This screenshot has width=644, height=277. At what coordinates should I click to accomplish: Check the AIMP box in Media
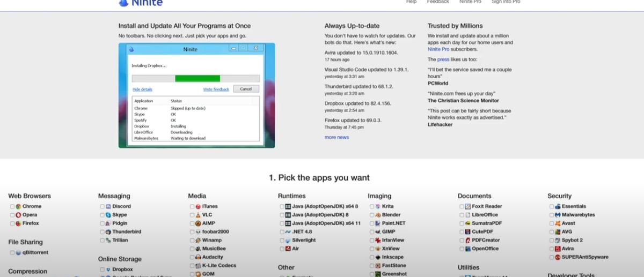(x=192, y=223)
